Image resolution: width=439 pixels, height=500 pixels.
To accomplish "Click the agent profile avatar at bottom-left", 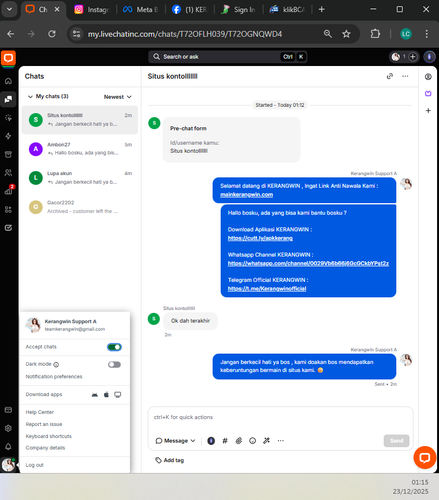I will (x=8, y=465).
